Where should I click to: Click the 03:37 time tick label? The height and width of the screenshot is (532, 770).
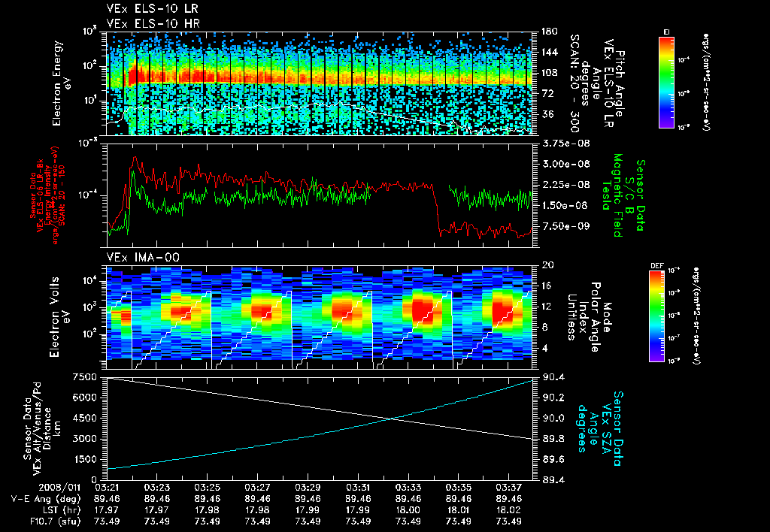[509, 488]
